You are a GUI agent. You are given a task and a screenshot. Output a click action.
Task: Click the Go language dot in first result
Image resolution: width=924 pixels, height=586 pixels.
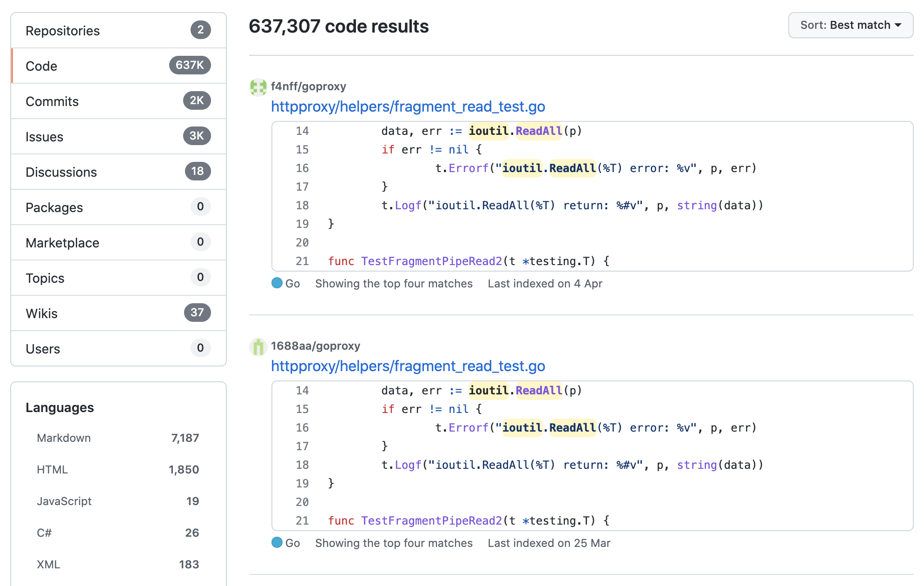click(277, 283)
